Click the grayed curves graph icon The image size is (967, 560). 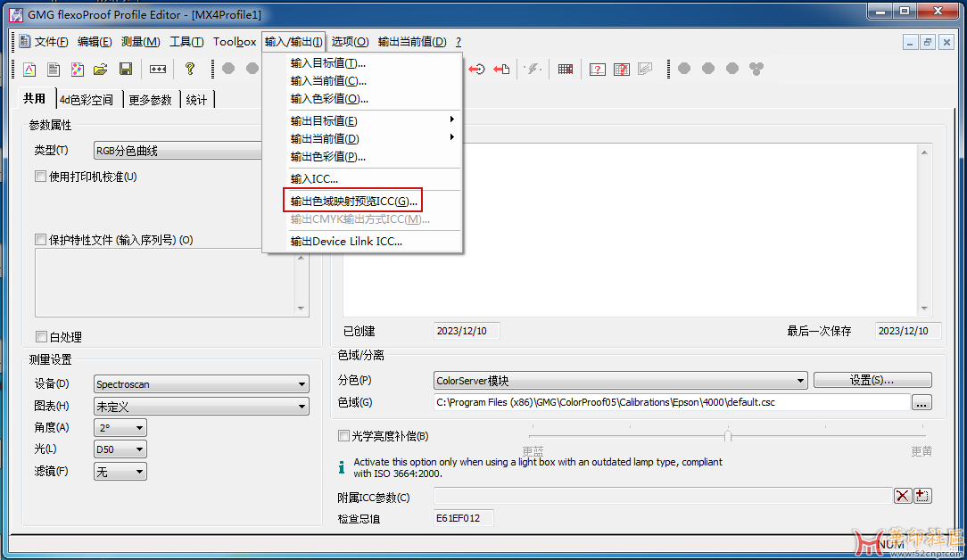[x=645, y=69]
